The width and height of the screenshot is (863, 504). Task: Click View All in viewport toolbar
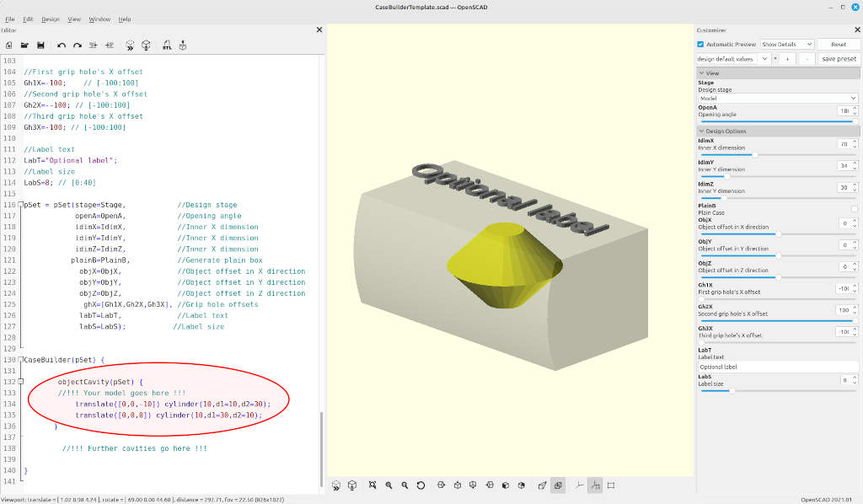(373, 485)
